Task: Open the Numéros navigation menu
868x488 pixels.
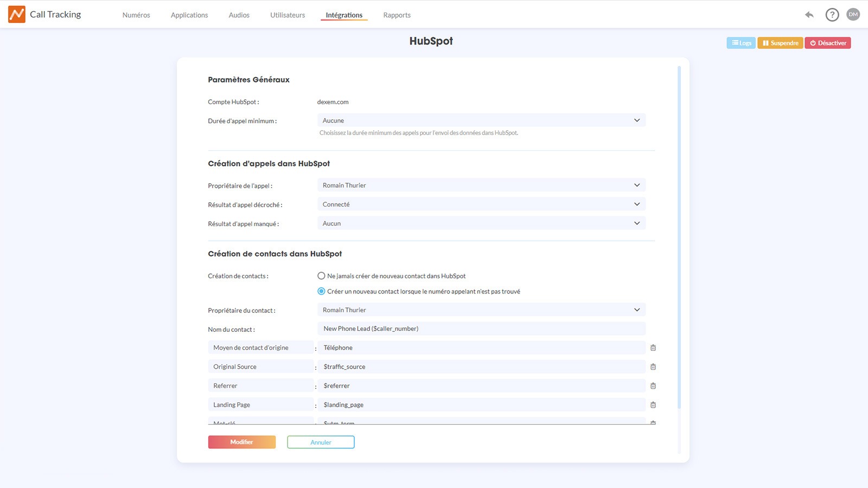Action: [x=136, y=15]
